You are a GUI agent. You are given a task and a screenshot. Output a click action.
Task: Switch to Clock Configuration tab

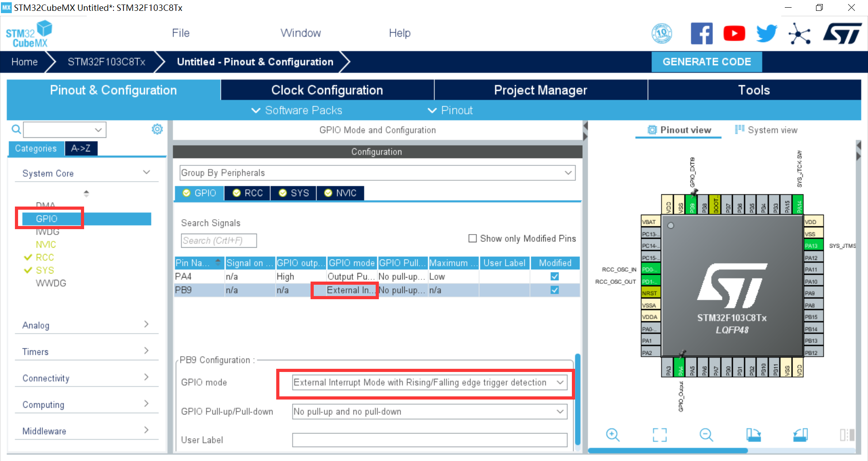click(x=327, y=90)
